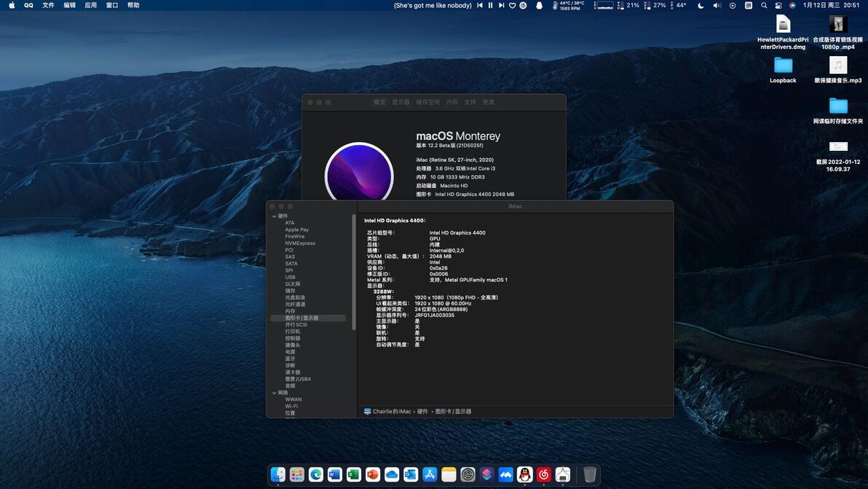Open the System Information dock icon

point(562,474)
